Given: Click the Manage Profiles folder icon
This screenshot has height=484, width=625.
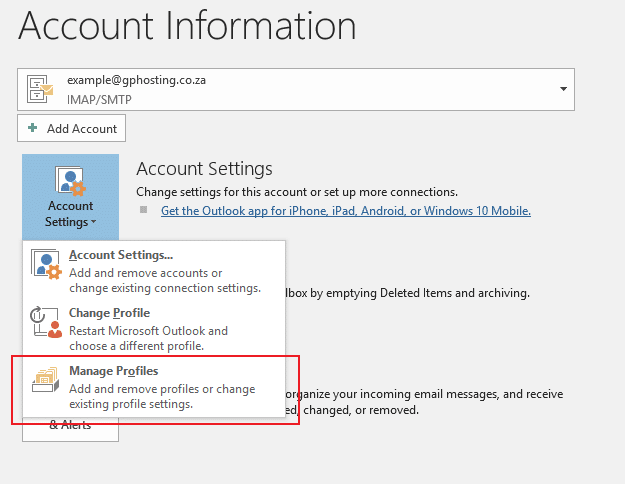Looking at the screenshot, I should pyautogui.click(x=45, y=380).
